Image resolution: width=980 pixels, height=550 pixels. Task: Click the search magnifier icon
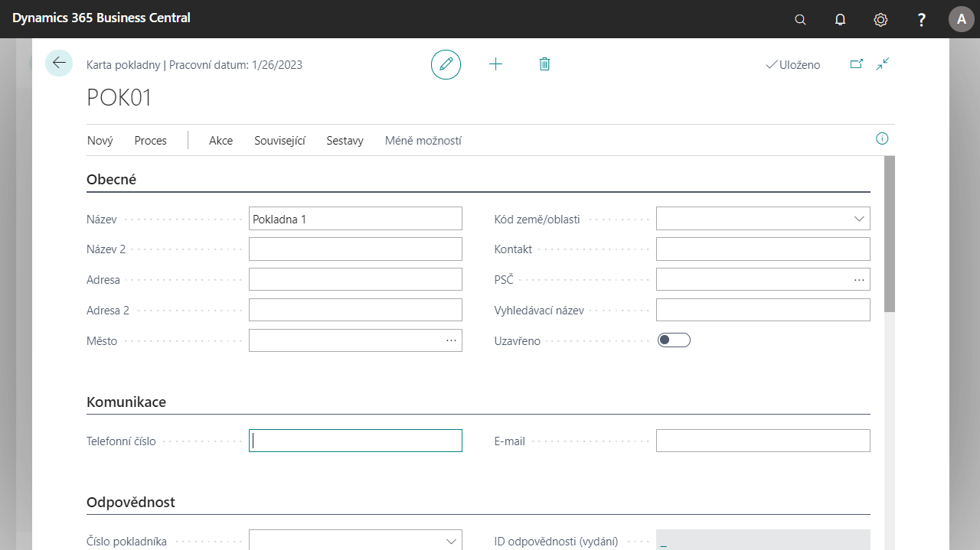coord(800,19)
